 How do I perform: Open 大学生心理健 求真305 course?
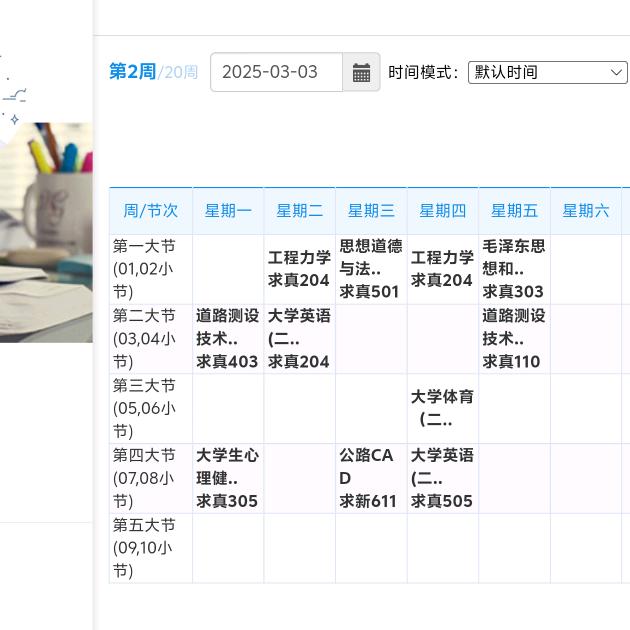228,478
